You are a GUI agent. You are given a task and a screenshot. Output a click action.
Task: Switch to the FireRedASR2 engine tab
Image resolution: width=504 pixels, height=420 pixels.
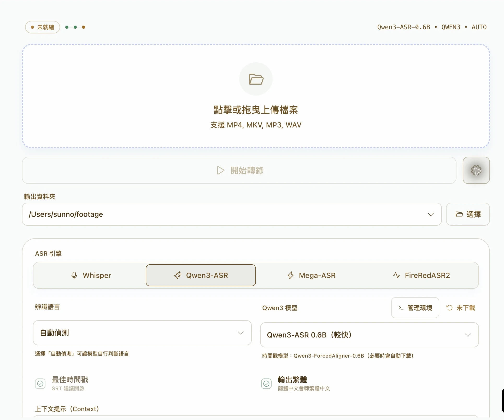421,275
